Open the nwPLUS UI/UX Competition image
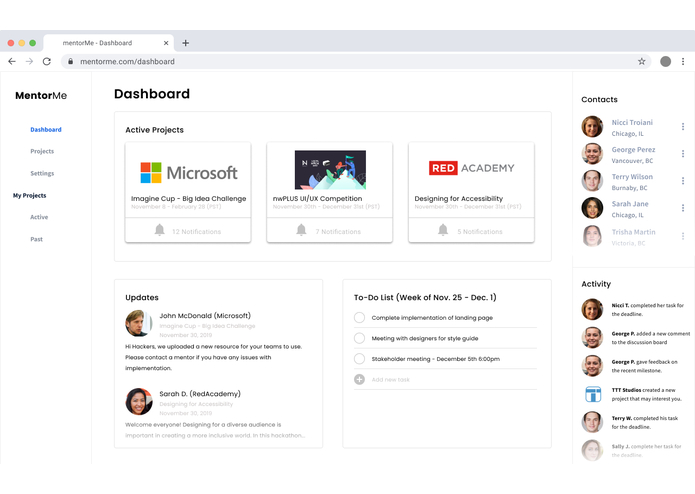Image resolution: width=695 pixels, height=494 pixels. point(330,170)
